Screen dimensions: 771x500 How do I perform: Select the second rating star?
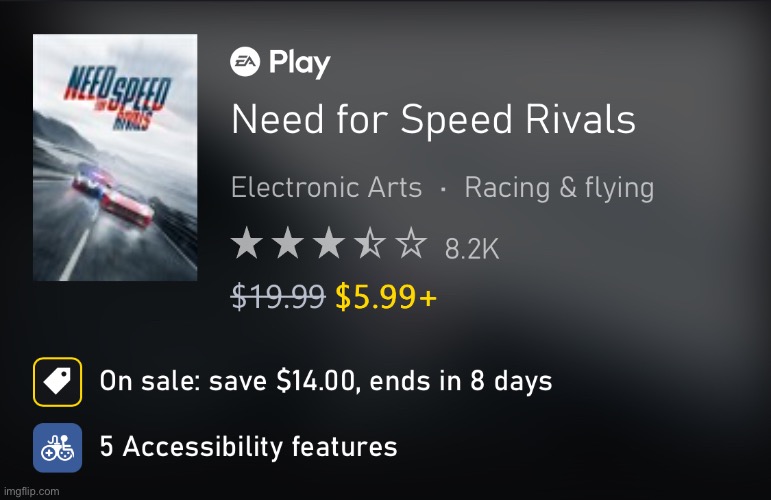pyautogui.click(x=288, y=244)
